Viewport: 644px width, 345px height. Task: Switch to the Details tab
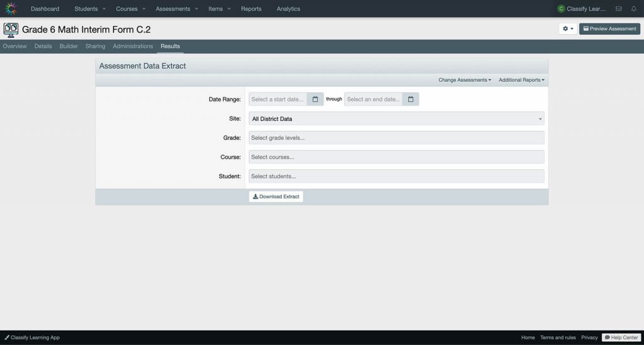[43, 46]
